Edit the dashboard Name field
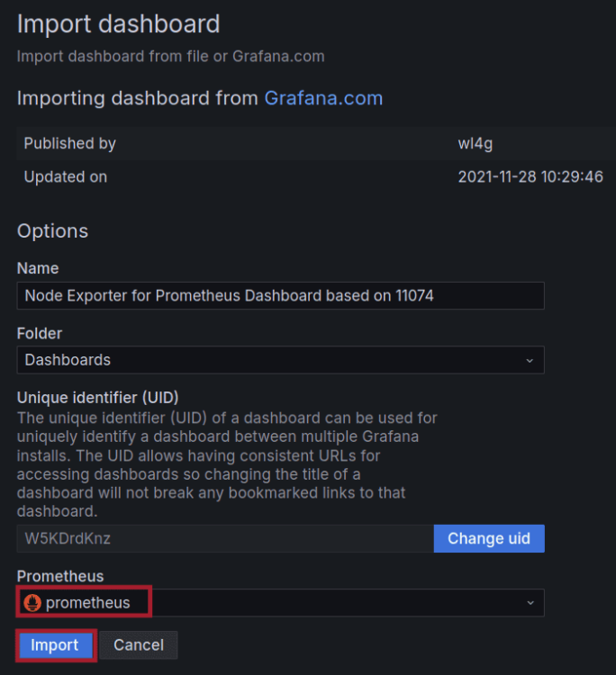Image resolution: width=616 pixels, height=675 pixels. [280, 296]
